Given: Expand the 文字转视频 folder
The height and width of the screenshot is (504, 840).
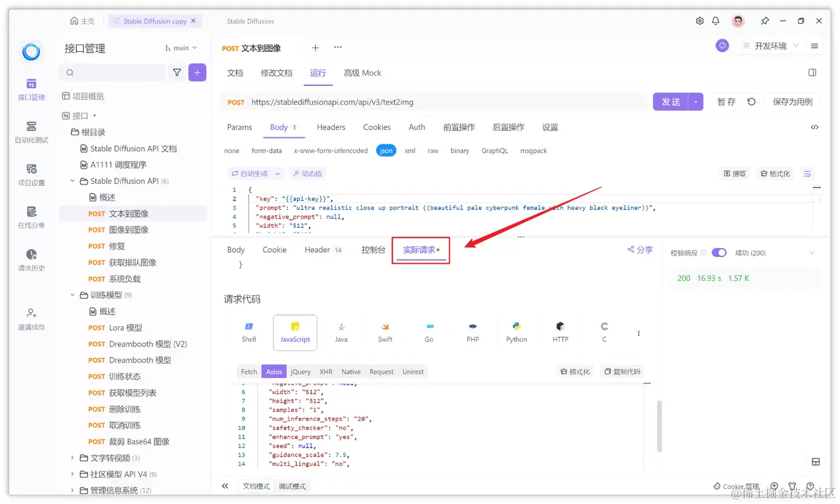Looking at the screenshot, I should (73, 458).
